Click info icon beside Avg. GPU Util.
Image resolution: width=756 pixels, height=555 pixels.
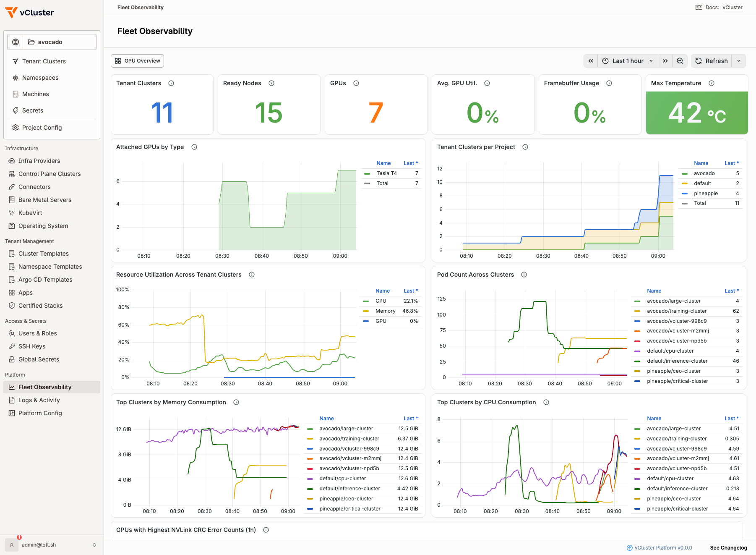(x=487, y=83)
